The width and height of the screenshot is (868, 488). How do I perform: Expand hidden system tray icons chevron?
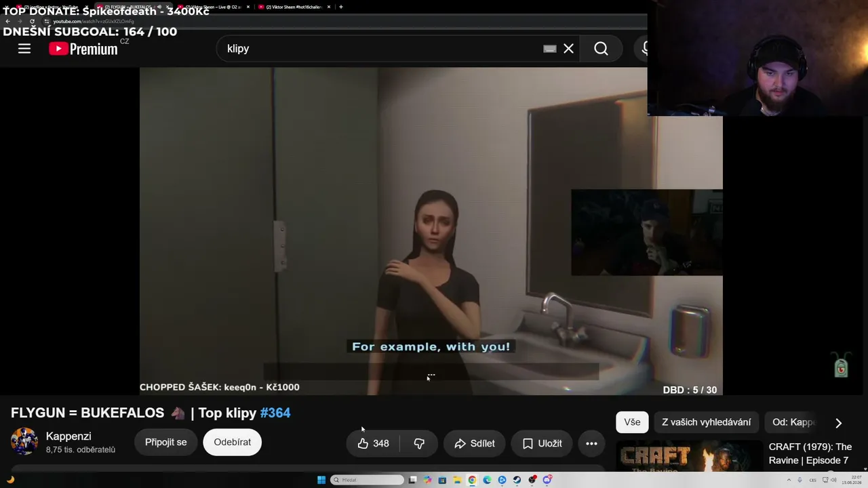pyautogui.click(x=789, y=480)
